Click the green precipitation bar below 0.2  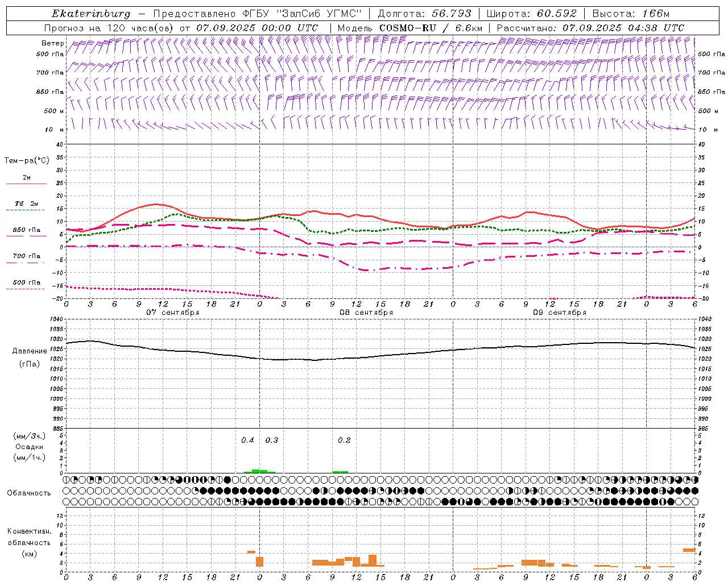click(340, 472)
